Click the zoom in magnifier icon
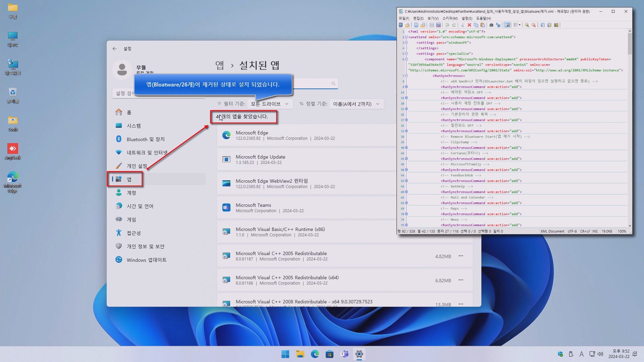 pos(527,25)
